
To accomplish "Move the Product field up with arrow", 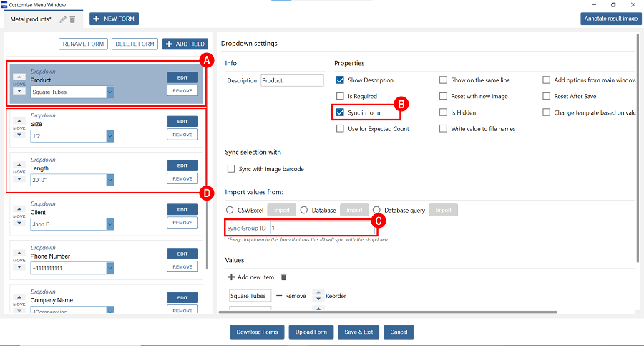I will pyautogui.click(x=19, y=75).
